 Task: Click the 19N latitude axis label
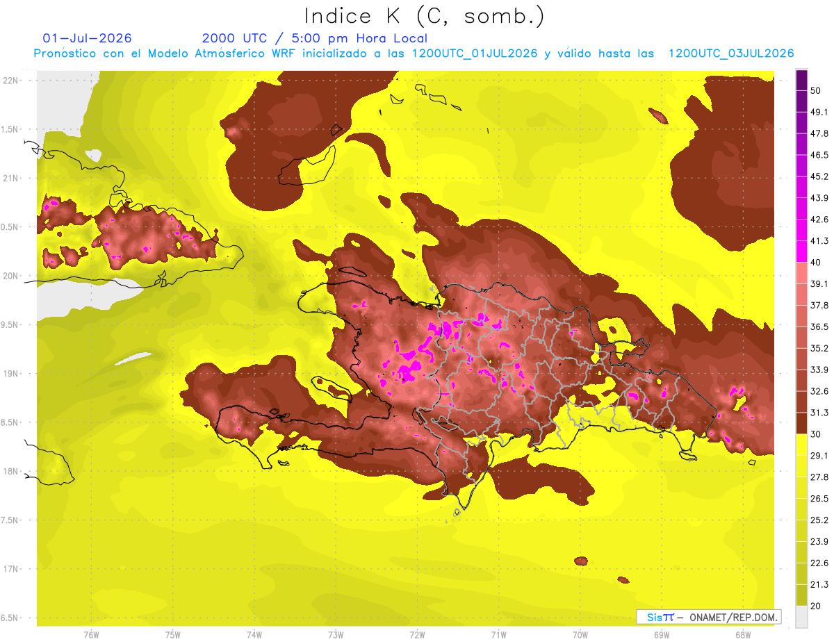(10, 373)
